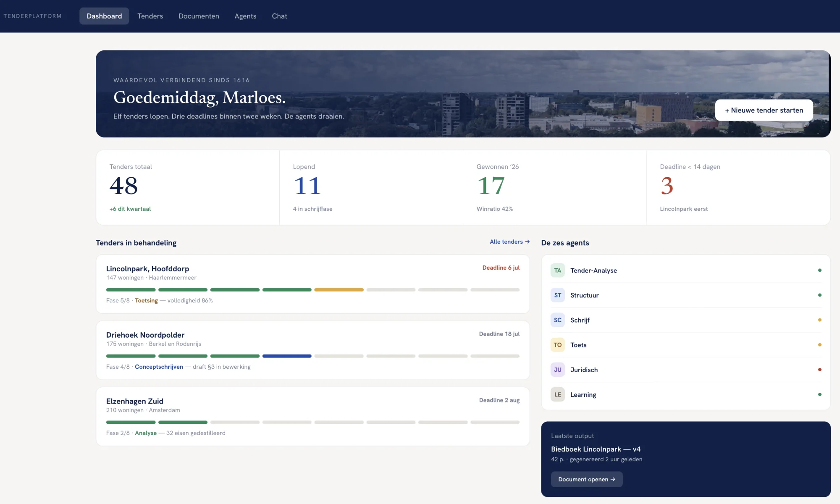
Task: Click the Gewonnen '26 stat card showing 17
Action: point(555,187)
